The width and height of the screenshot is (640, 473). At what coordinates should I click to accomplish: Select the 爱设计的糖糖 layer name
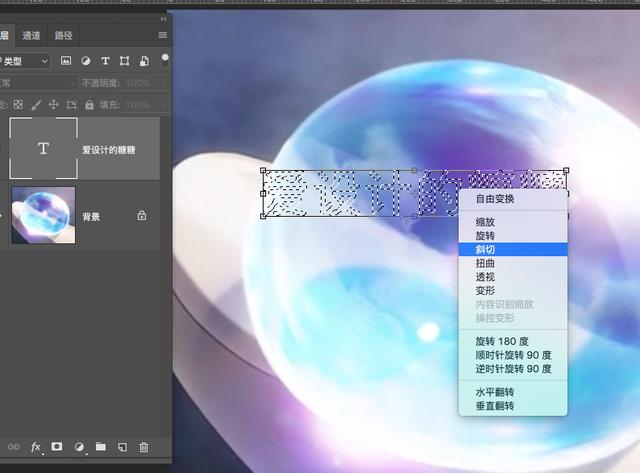pos(109,150)
